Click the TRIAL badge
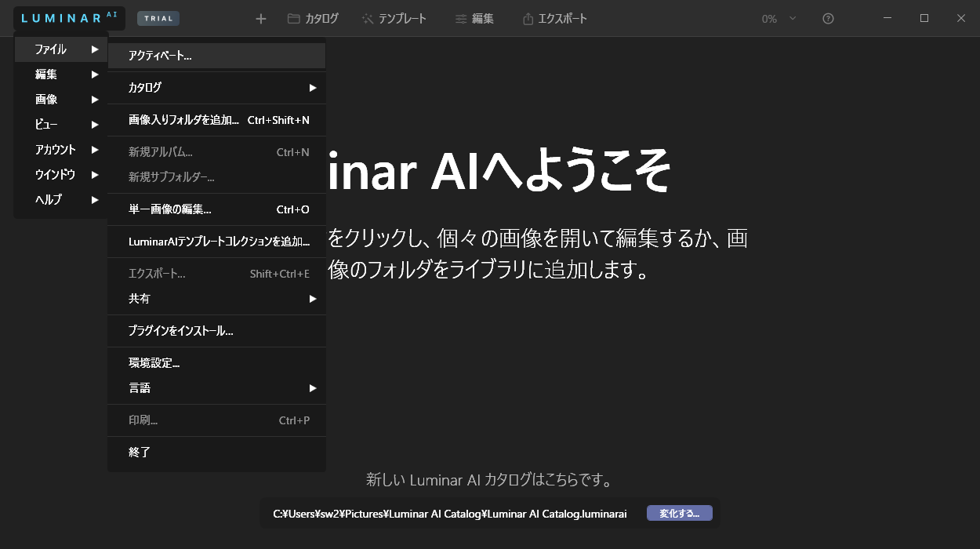This screenshot has width=980, height=549. point(158,19)
